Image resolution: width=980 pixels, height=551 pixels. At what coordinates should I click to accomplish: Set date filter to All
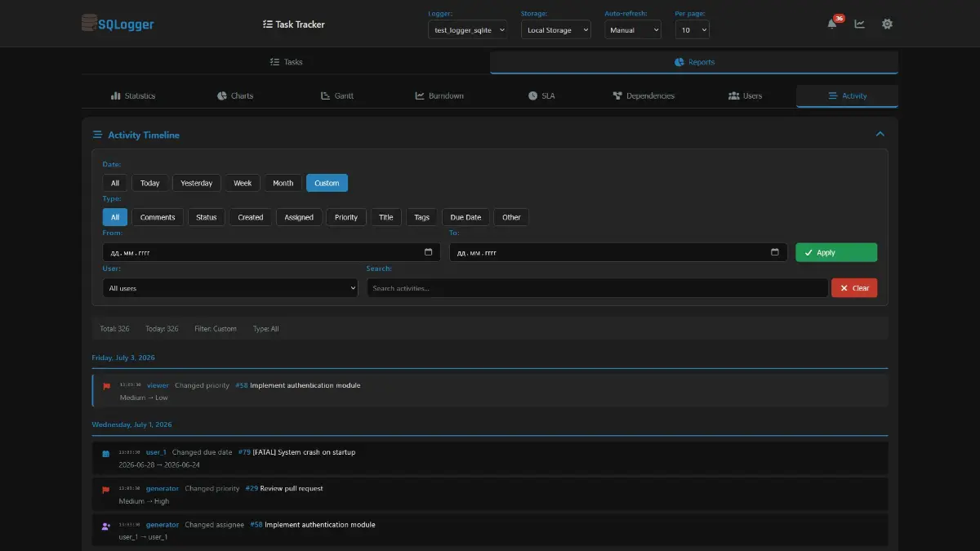click(115, 183)
